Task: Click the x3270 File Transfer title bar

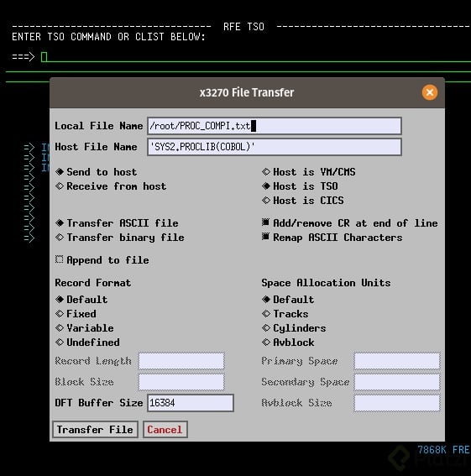Action: pos(247,92)
